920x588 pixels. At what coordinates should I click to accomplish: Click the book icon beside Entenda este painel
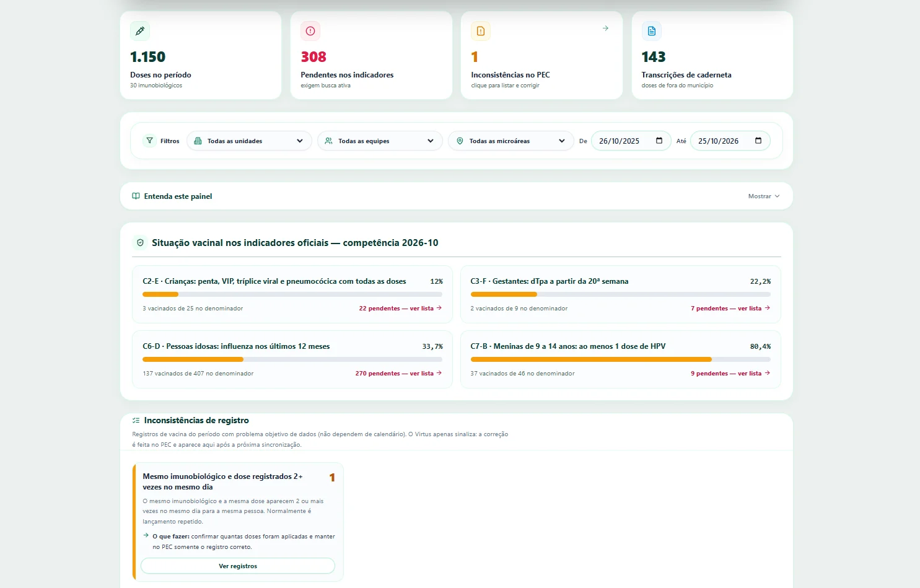tap(136, 196)
